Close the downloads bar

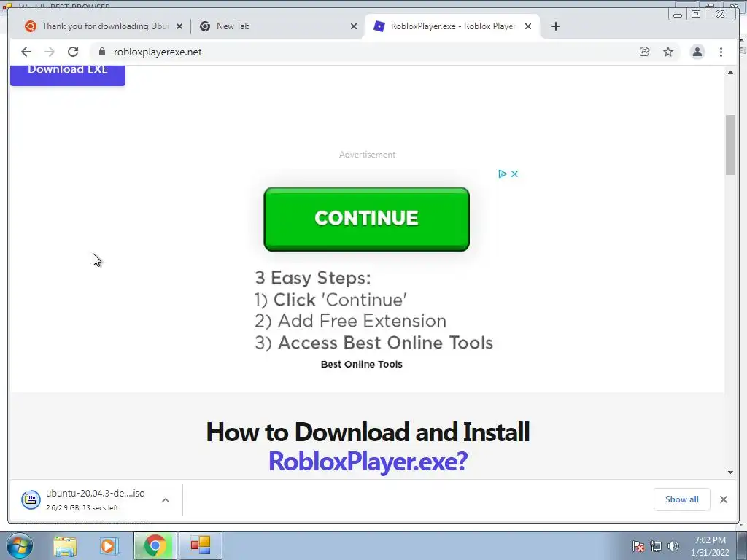(723, 499)
